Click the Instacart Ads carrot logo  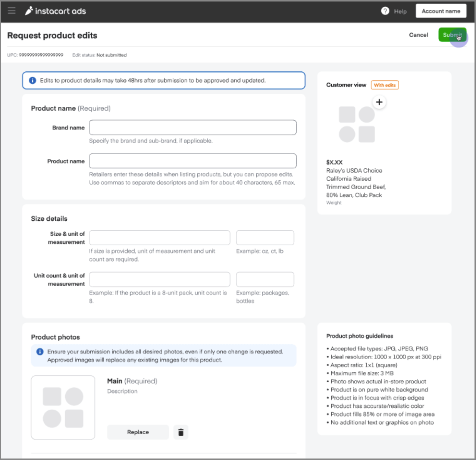29,11
